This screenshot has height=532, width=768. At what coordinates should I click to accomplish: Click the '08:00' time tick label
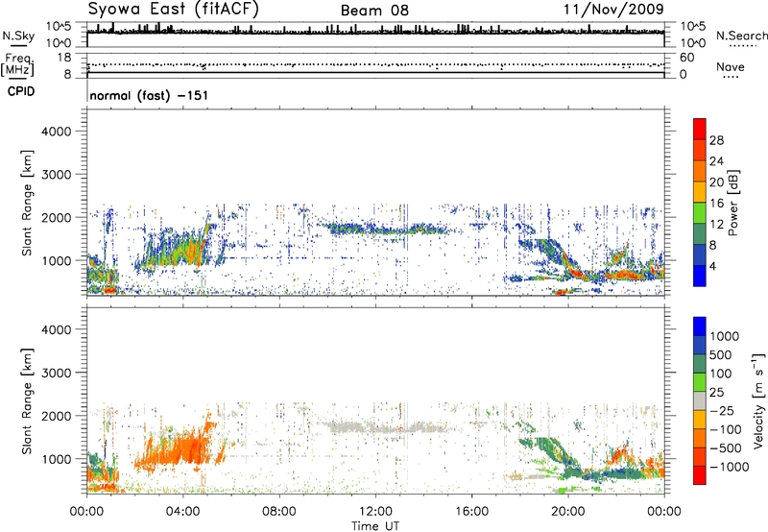click(x=279, y=512)
